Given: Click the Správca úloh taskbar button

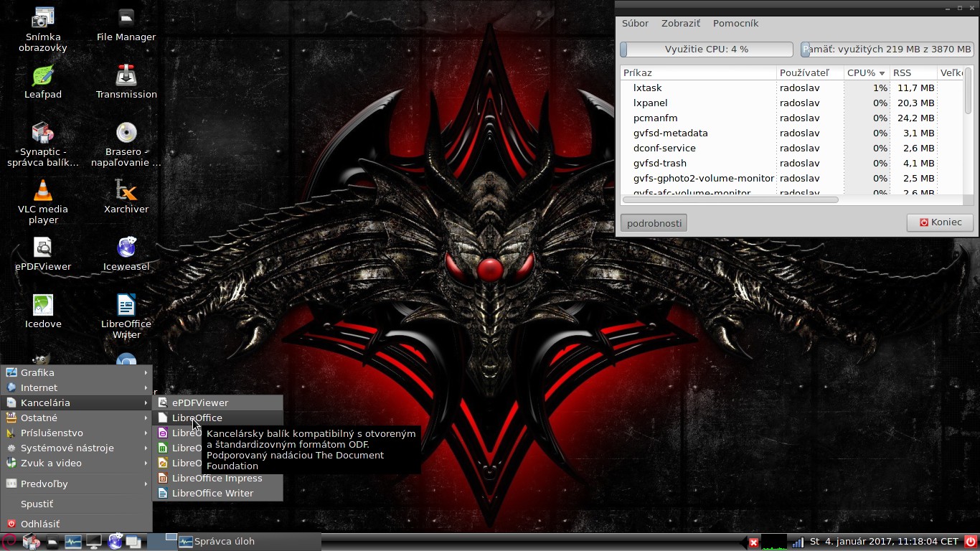Looking at the screenshot, I should (248, 542).
